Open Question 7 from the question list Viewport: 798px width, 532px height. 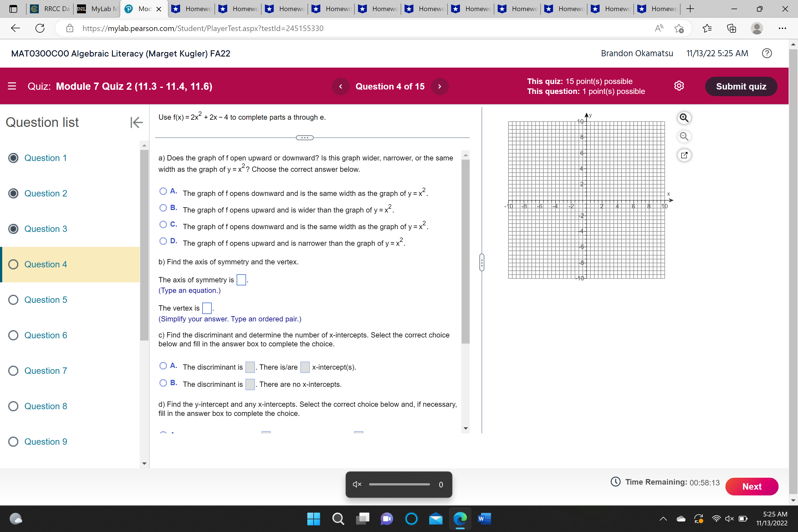[x=45, y=370]
